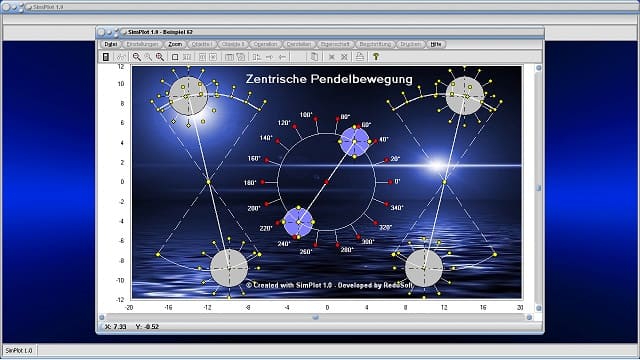Open the Objekte I menu

202,44
